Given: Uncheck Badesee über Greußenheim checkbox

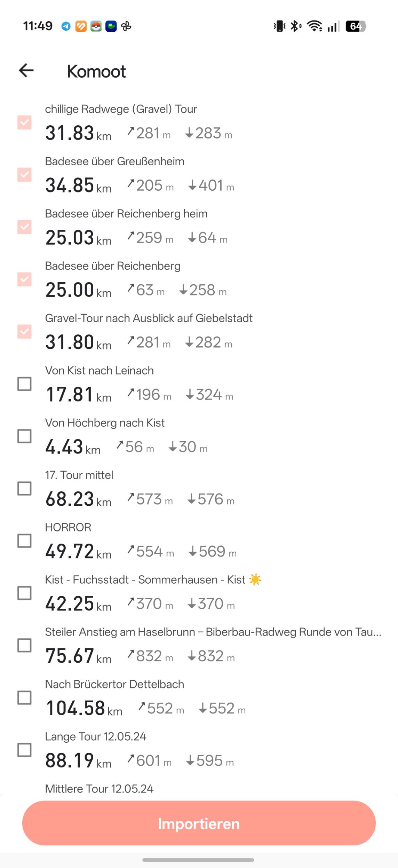Looking at the screenshot, I should click(24, 175).
